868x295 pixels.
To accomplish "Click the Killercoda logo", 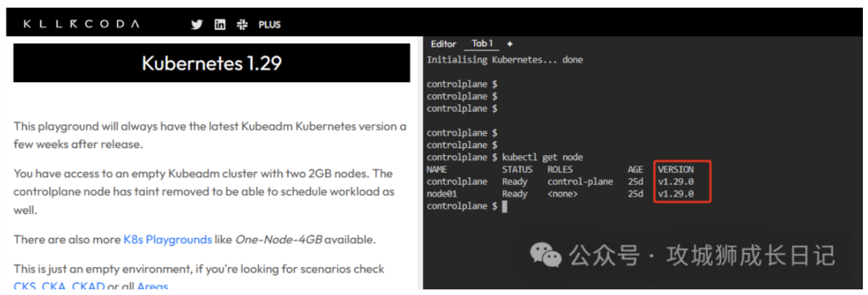I will (x=81, y=24).
